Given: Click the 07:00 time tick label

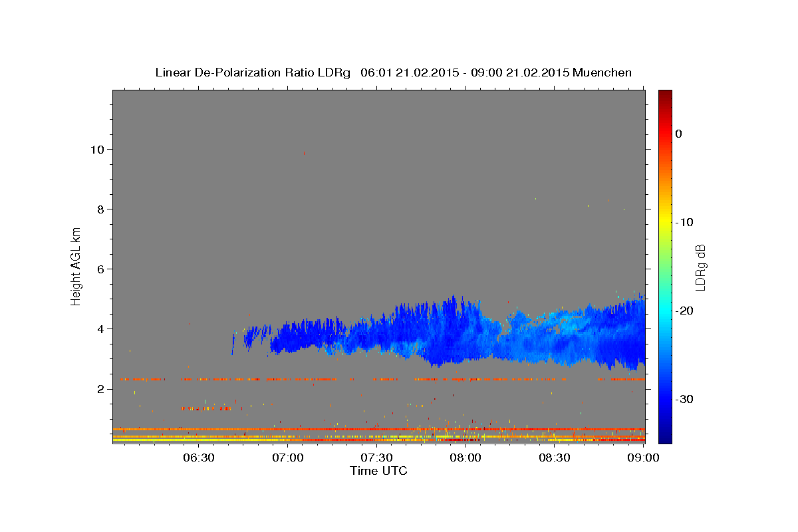Looking at the screenshot, I should (288, 458).
